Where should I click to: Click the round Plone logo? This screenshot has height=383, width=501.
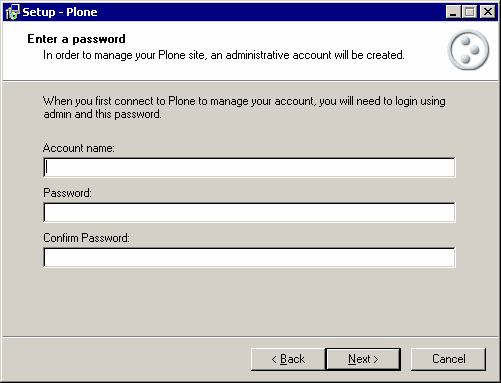pyautogui.click(x=468, y=50)
